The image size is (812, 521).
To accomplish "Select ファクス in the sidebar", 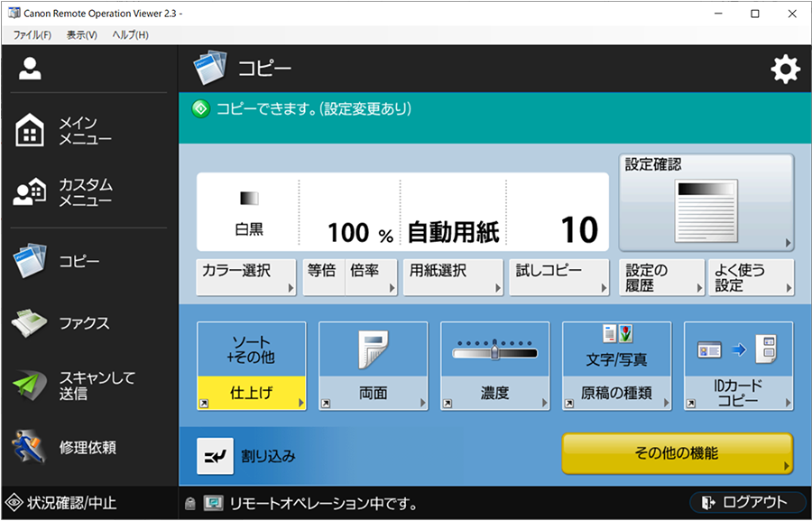I will (63, 322).
